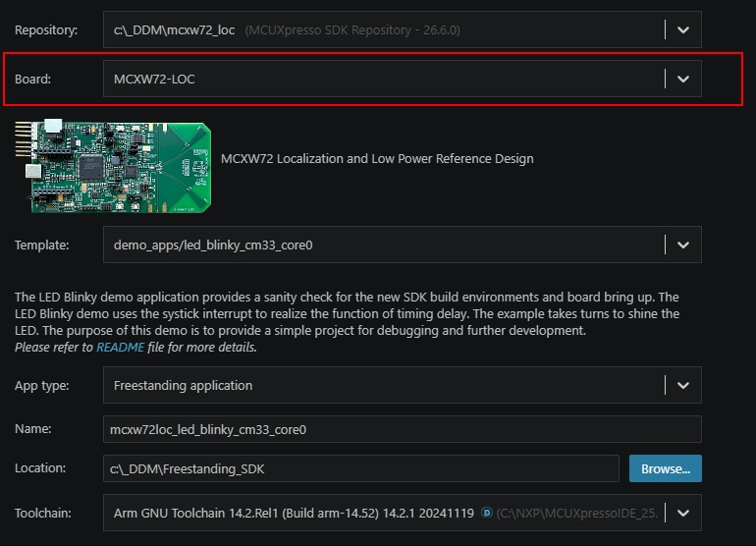
Task: Select the Repository field c:\_DDM\mcxw72_loc
Action: [403, 29]
